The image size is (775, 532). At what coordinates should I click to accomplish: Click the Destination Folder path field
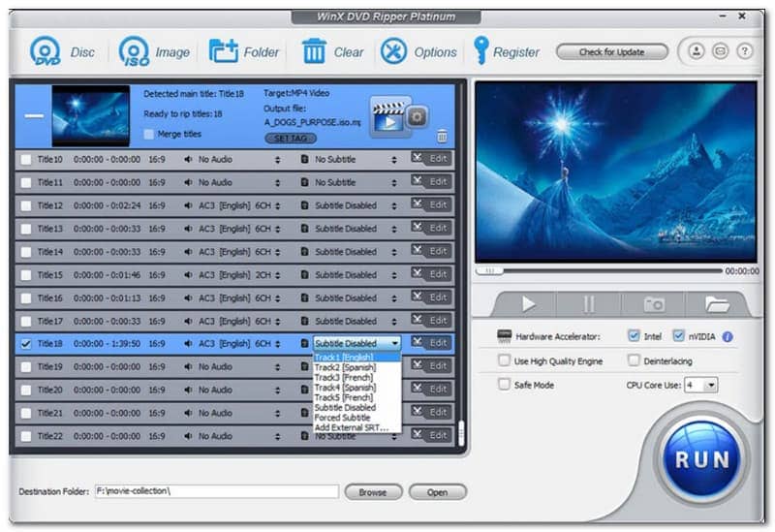216,491
